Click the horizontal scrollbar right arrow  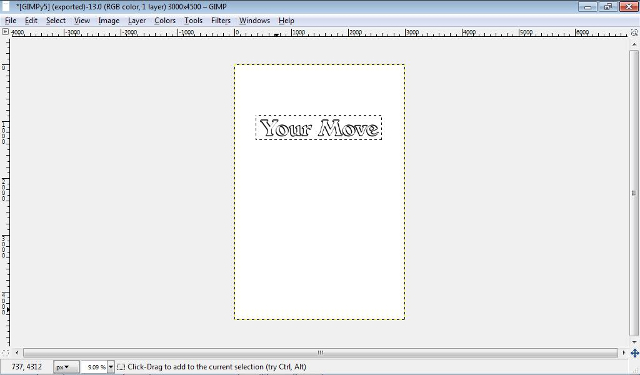pyautogui.click(x=624, y=353)
